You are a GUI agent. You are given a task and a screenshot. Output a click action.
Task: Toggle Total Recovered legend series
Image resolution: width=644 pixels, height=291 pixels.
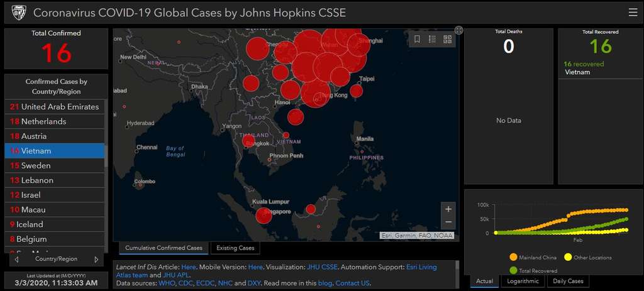[x=533, y=270]
